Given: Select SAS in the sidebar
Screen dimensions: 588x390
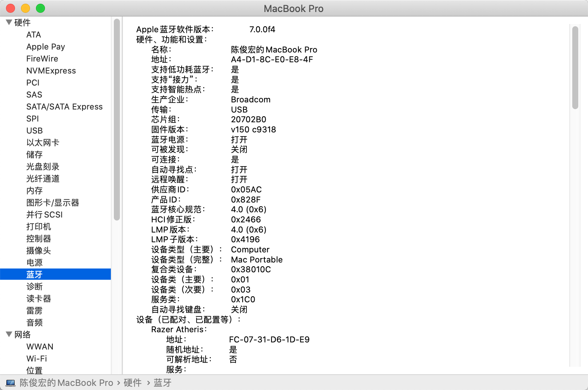Looking at the screenshot, I should [34, 95].
